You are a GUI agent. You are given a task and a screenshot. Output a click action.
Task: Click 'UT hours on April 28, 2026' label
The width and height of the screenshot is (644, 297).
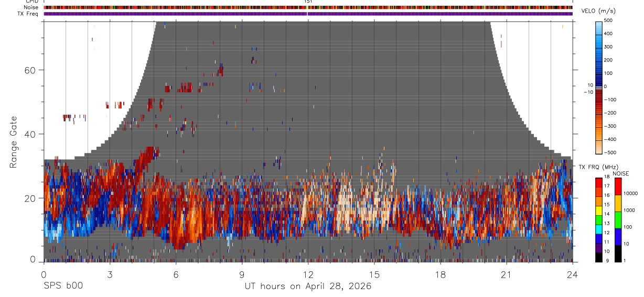[x=308, y=287]
